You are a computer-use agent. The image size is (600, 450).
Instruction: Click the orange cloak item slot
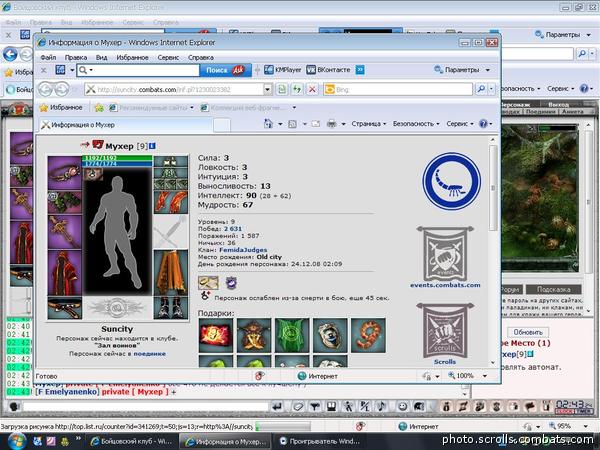click(x=171, y=273)
